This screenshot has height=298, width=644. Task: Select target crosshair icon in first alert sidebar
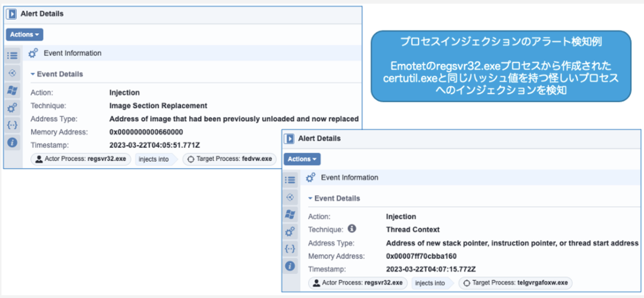12,73
